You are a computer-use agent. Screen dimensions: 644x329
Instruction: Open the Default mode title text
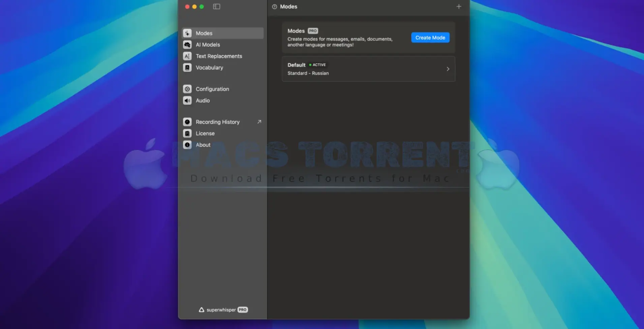296,65
